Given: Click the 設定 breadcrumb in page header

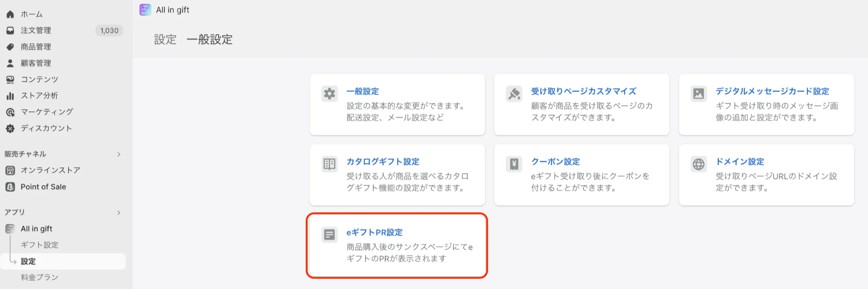Looking at the screenshot, I should (x=165, y=40).
